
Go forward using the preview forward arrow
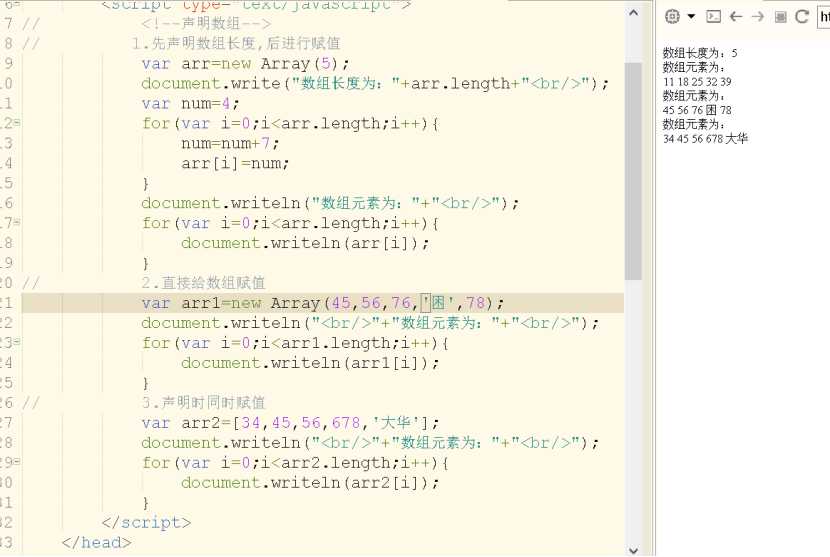757,17
